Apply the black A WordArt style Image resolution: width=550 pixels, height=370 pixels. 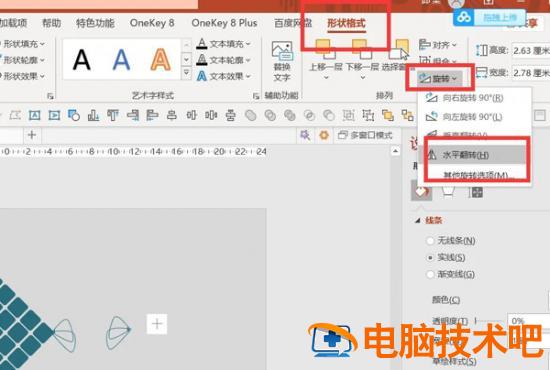pyautogui.click(x=81, y=60)
